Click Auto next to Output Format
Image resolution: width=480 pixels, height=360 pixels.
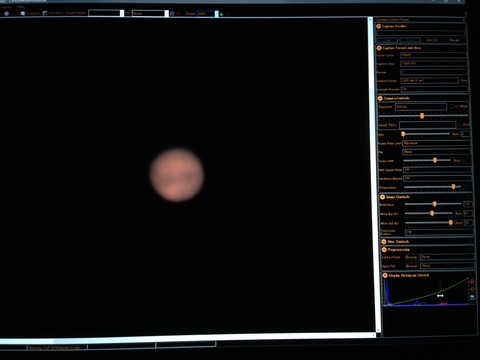[x=464, y=81]
